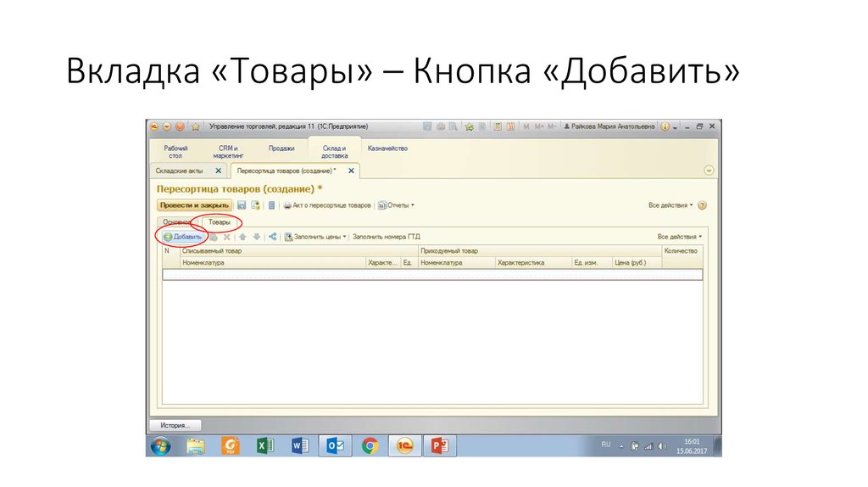This screenshot has height=487, width=868.
Task: Click the volume speaker tray icon
Action: [x=662, y=446]
